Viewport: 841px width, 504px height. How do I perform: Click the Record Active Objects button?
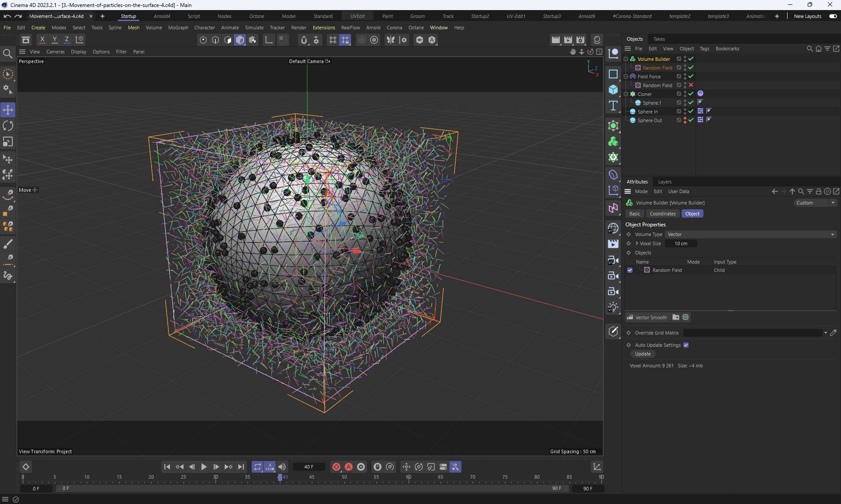(336, 467)
